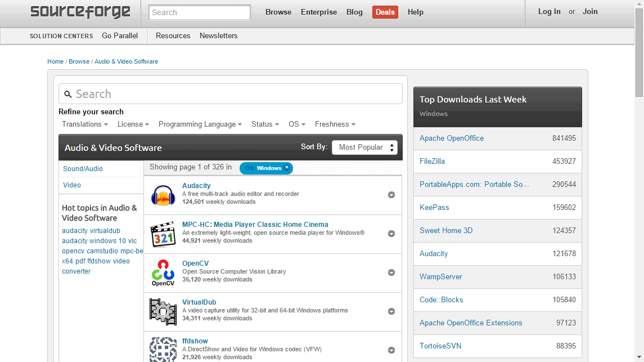Open the Sort By dropdown

pos(364,147)
